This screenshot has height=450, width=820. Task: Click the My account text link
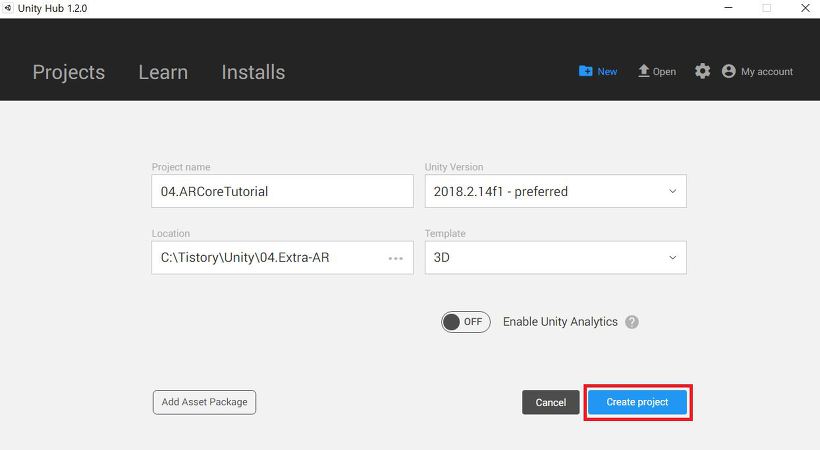tap(767, 72)
